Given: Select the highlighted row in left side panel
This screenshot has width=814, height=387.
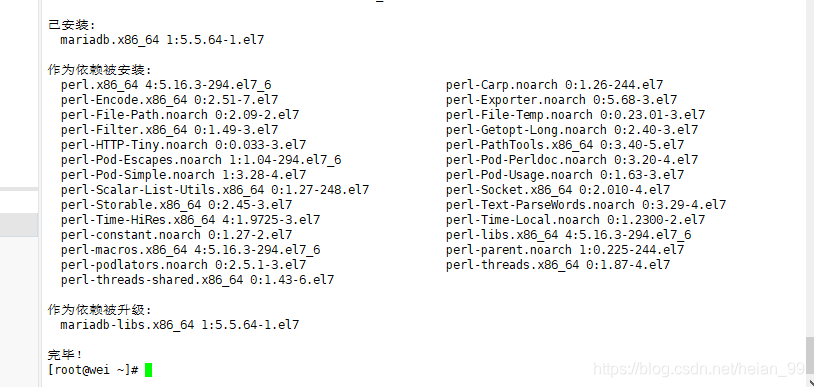Looking at the screenshot, I should coord(19,225).
